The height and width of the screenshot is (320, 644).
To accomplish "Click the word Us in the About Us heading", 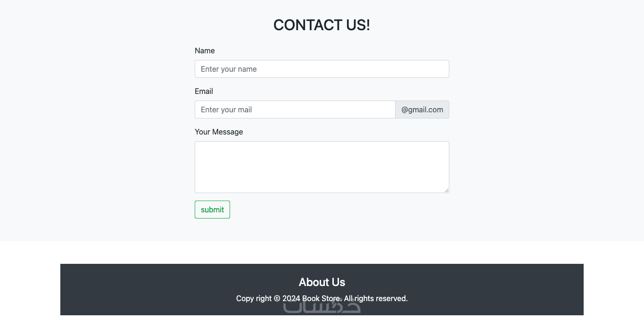I will [x=338, y=282].
